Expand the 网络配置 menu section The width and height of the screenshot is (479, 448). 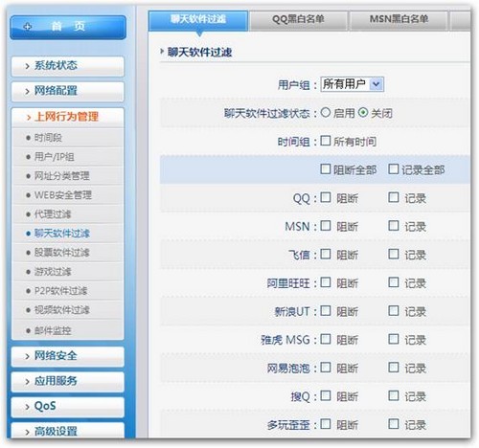click(68, 91)
